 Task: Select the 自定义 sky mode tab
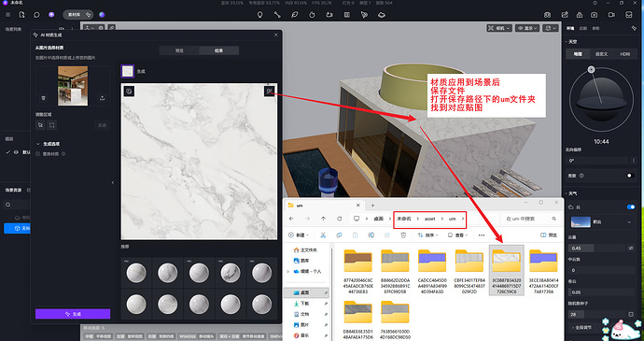tap(601, 54)
